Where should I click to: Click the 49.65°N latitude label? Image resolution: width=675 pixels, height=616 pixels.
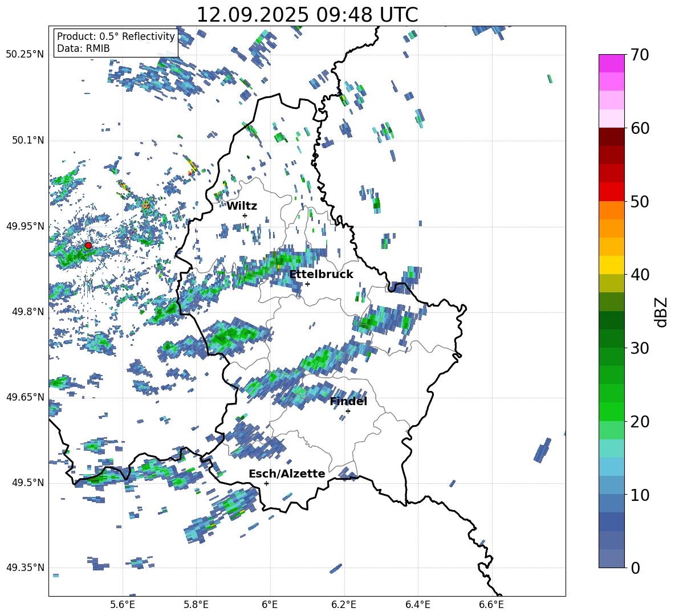pyautogui.click(x=25, y=397)
